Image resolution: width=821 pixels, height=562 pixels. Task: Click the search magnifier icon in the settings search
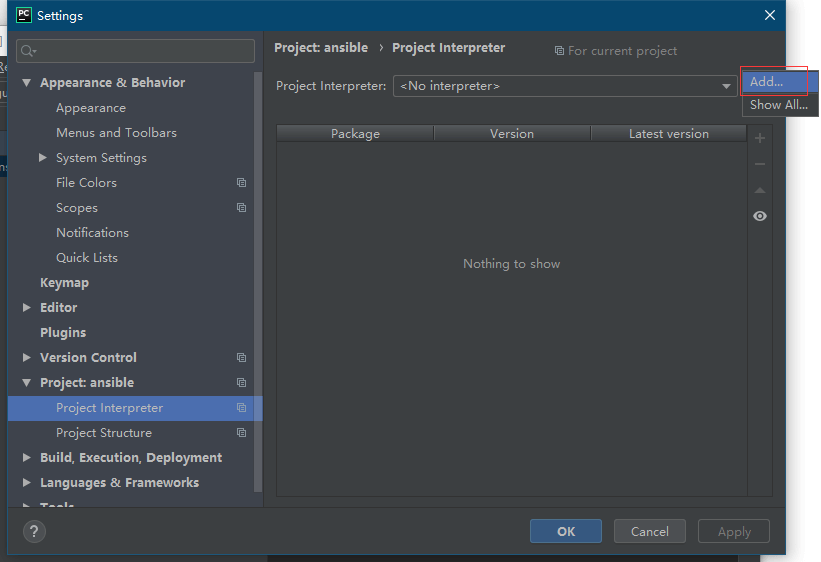coord(28,51)
